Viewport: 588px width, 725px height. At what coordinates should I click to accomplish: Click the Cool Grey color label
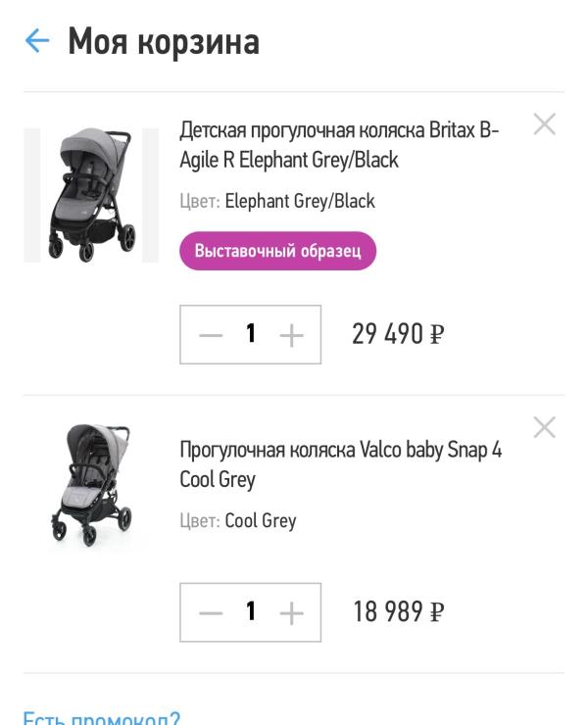[x=260, y=521]
